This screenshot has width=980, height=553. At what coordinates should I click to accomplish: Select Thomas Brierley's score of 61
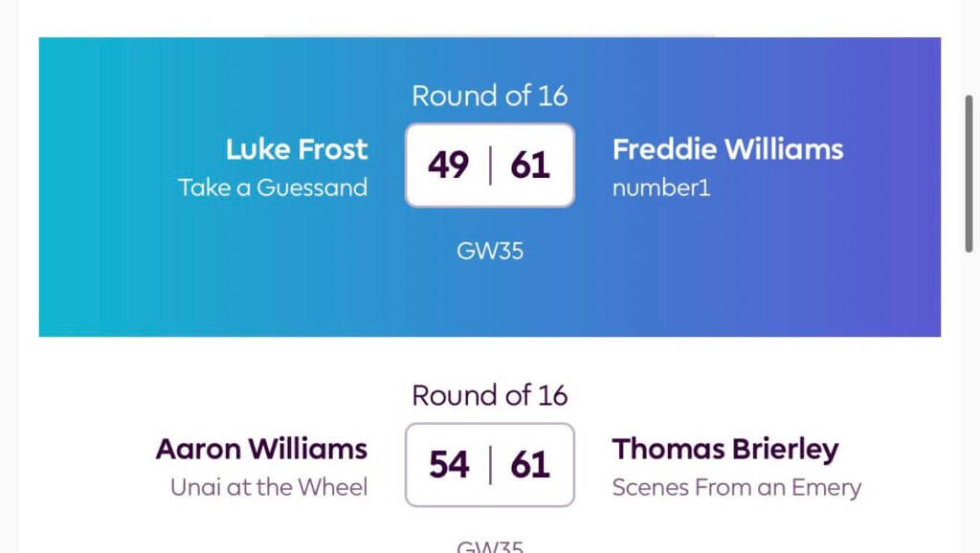point(530,465)
